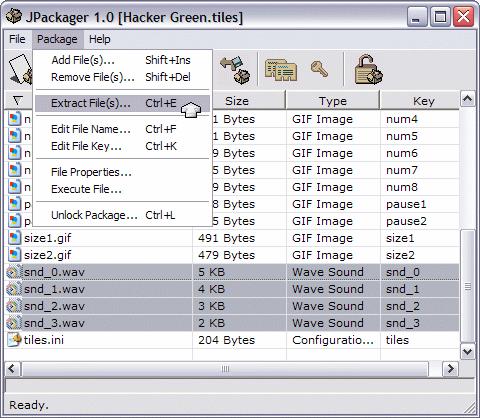The height and width of the screenshot is (418, 480).
Task: Click the size1.gif file icon
Action: 14,238
